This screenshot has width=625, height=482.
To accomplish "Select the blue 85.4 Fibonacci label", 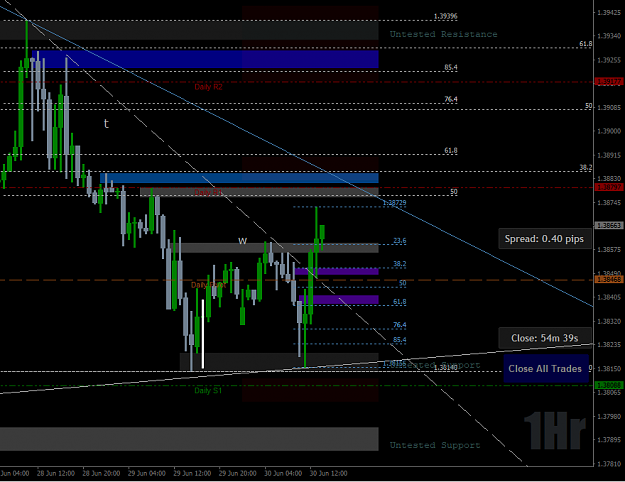I will [x=400, y=340].
